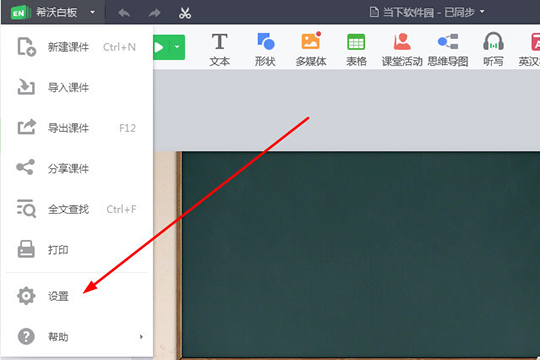The height and width of the screenshot is (360, 540).
Task: Click the document icon beside 当下软件园
Action: 374,12
